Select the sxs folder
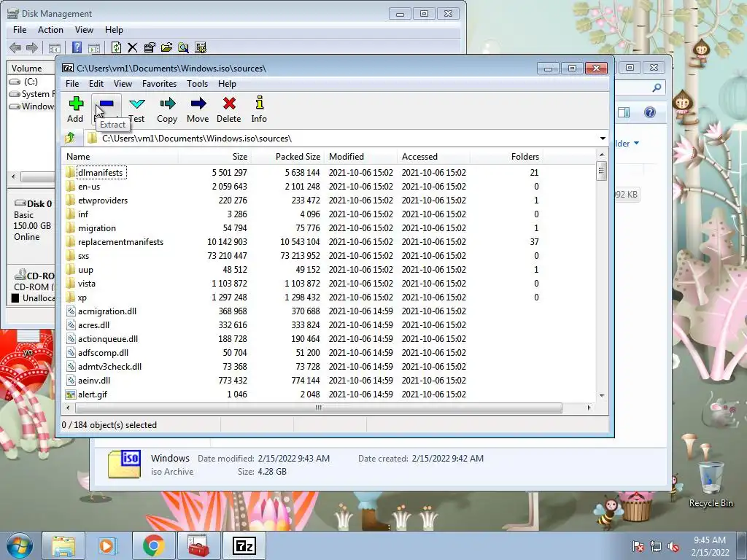 (83, 256)
